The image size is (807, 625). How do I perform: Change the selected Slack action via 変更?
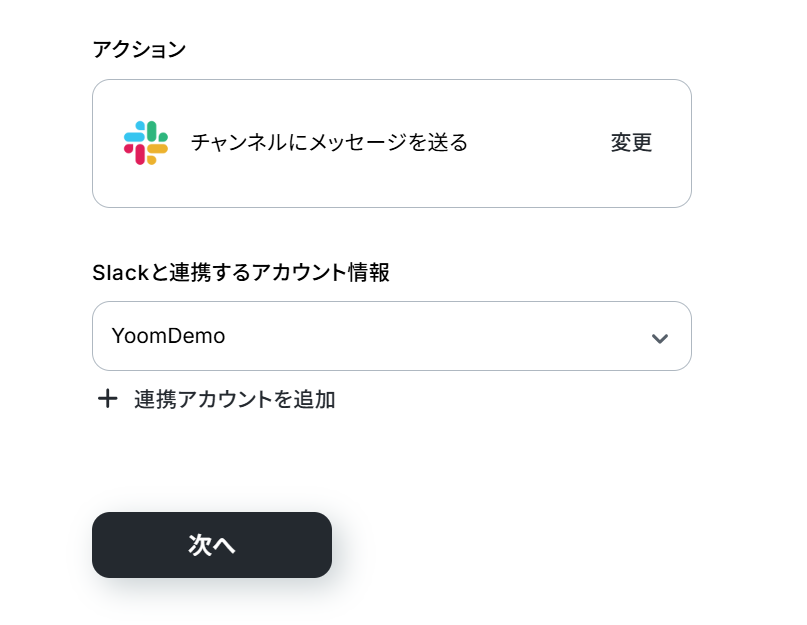[631, 143]
